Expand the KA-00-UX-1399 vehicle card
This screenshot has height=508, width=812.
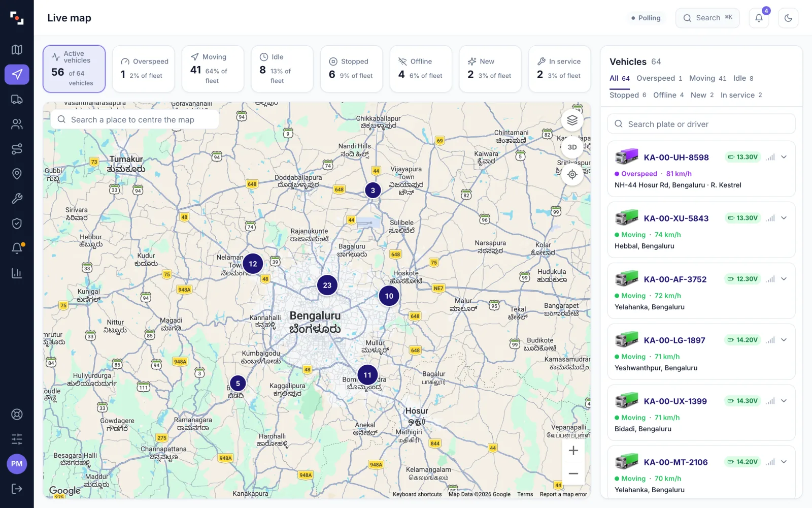[784, 401]
